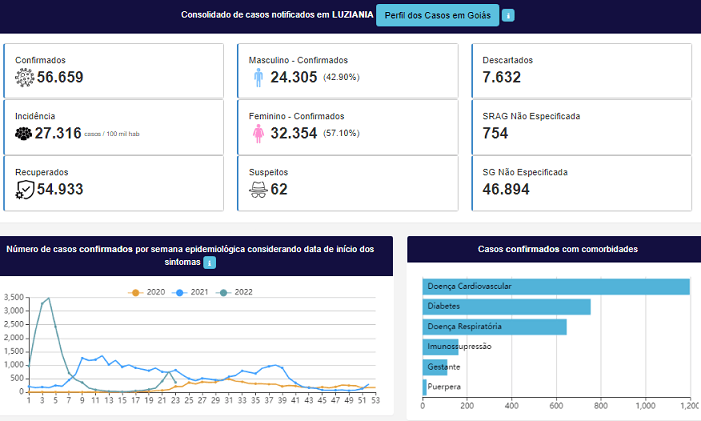
Task: Click the Doença Respiratória bar
Action: click(494, 327)
